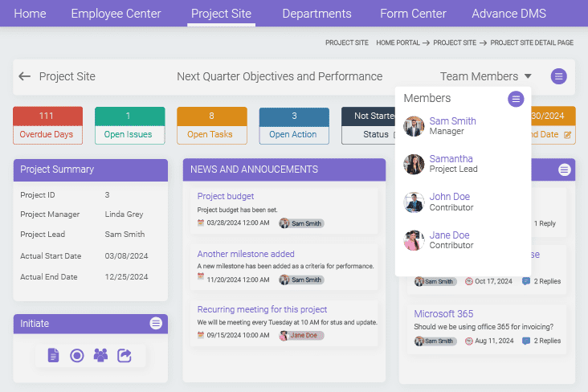The width and height of the screenshot is (588, 392).
Task: Click the group people icon in Initiate
Action: pyautogui.click(x=100, y=354)
